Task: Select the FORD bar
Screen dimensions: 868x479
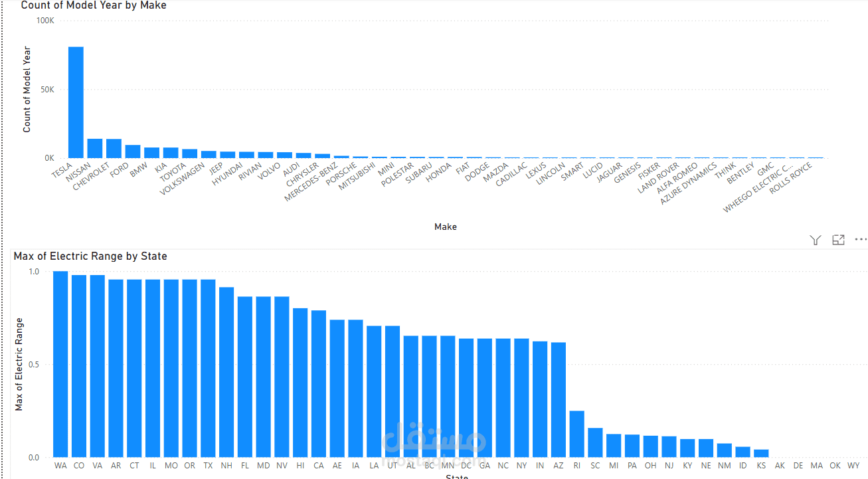Action: pos(133,151)
